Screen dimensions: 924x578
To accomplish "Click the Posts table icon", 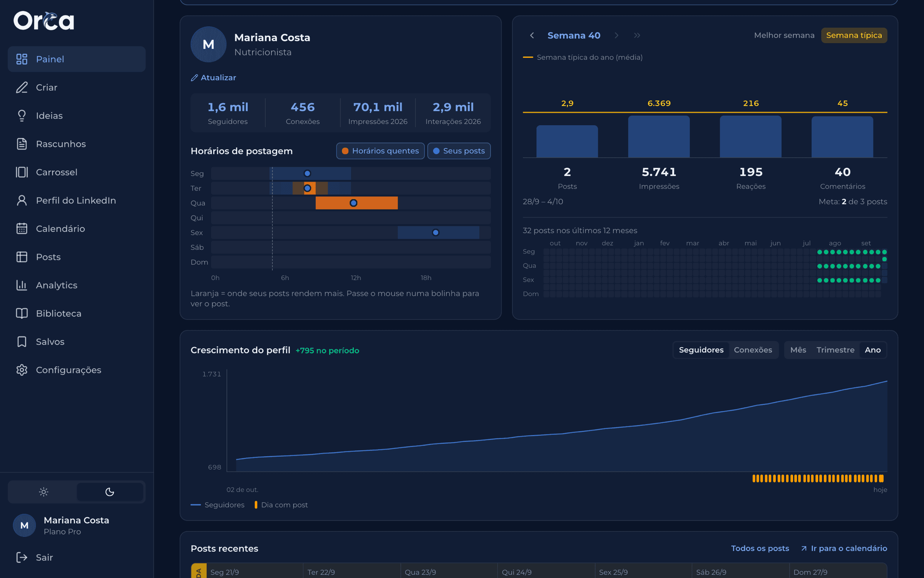I will (x=22, y=257).
